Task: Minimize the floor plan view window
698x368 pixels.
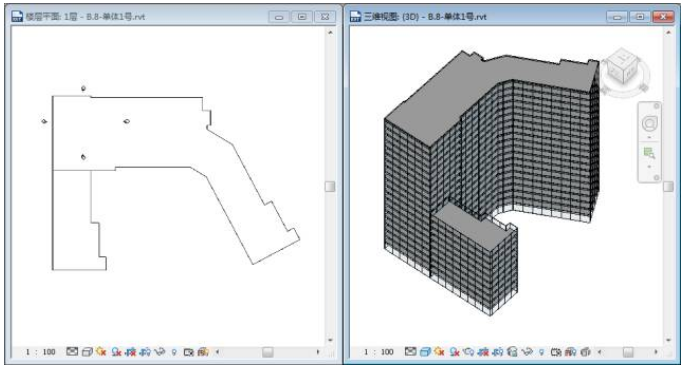Action: tap(279, 17)
